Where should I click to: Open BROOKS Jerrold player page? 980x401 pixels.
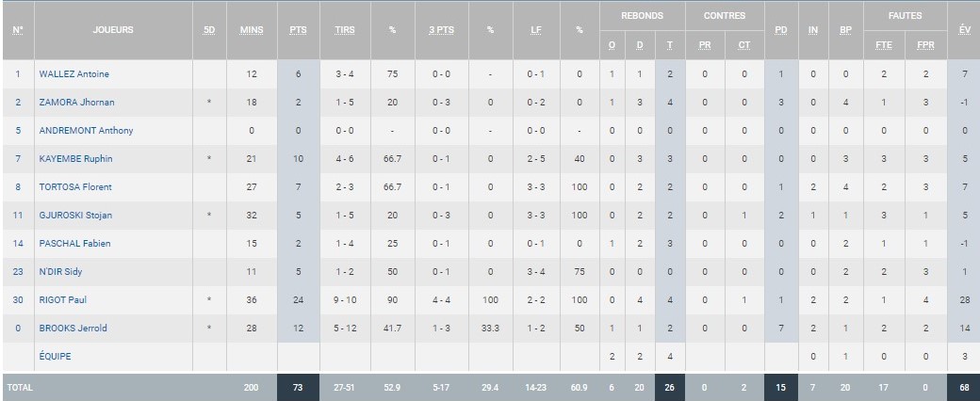73,328
